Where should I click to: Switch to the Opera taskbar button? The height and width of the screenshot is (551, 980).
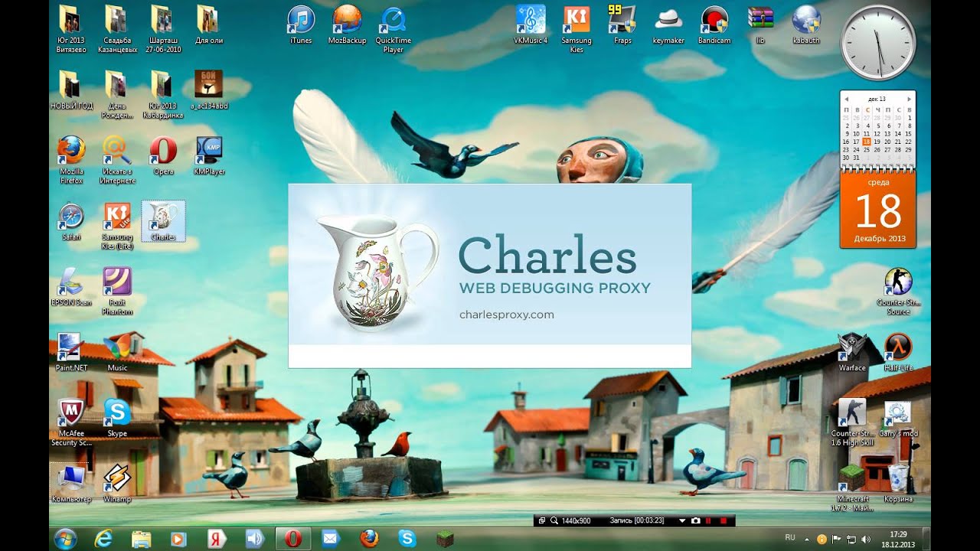292,539
